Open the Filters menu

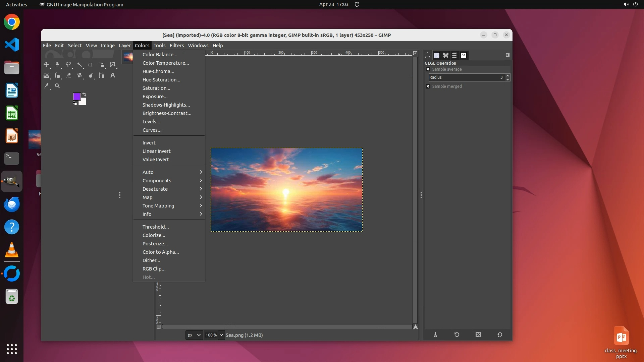click(x=176, y=46)
